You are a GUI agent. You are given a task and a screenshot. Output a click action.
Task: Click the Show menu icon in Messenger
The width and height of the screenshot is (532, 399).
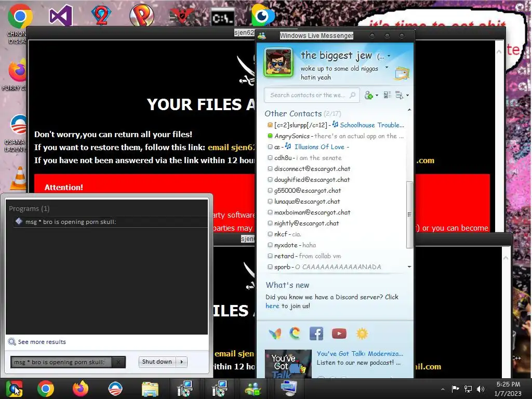pos(399,96)
